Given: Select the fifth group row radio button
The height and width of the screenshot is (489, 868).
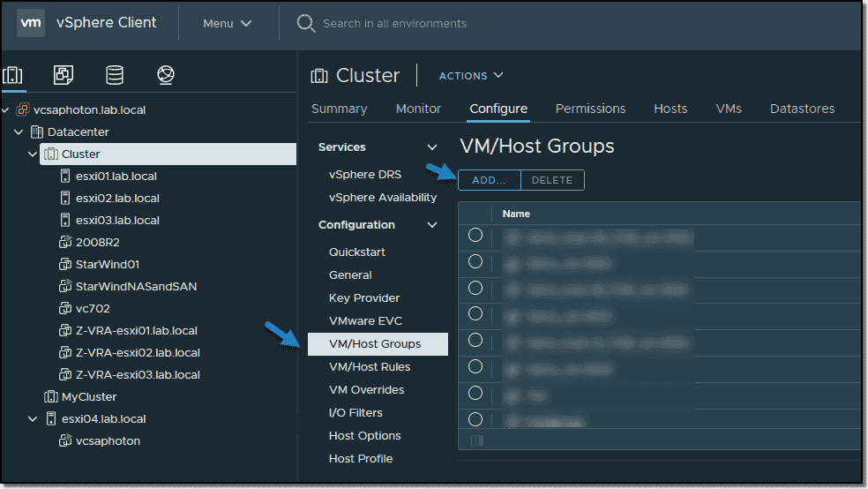Looking at the screenshot, I should tap(475, 341).
